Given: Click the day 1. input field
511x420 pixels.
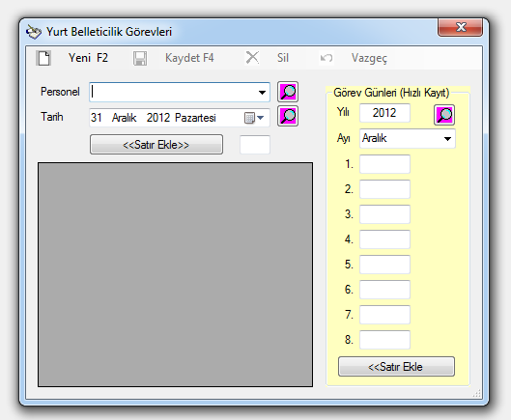Looking at the screenshot, I should [x=384, y=164].
